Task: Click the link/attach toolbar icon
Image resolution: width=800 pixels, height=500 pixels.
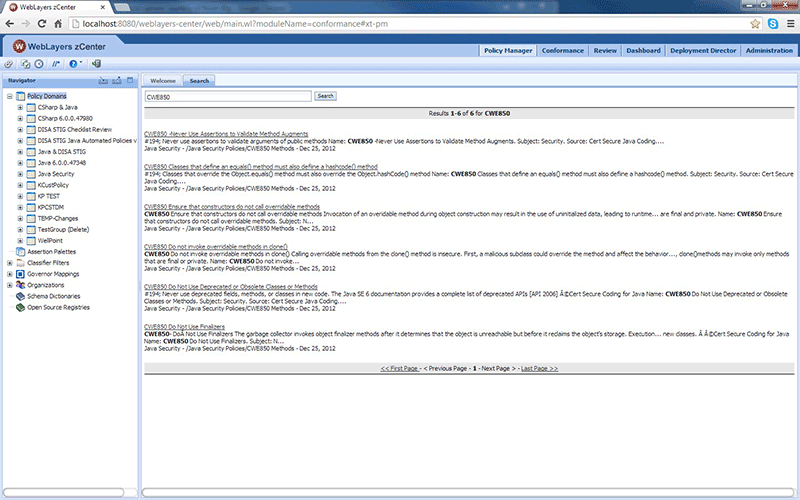Action: pyautogui.click(x=9, y=64)
